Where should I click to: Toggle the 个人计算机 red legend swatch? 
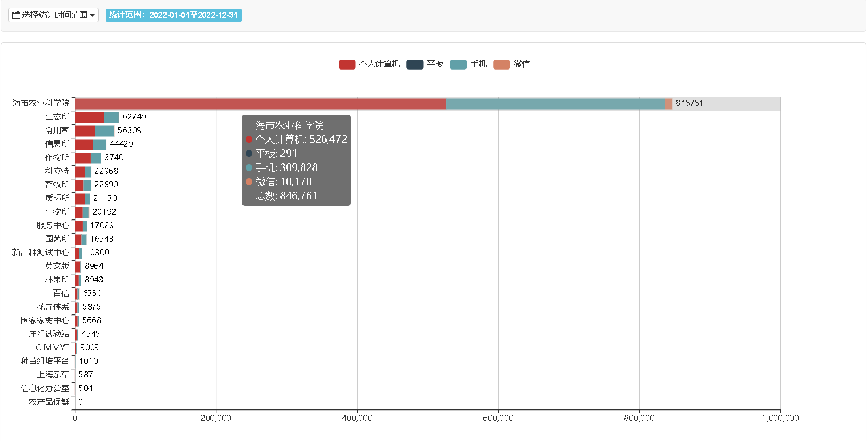coord(347,65)
